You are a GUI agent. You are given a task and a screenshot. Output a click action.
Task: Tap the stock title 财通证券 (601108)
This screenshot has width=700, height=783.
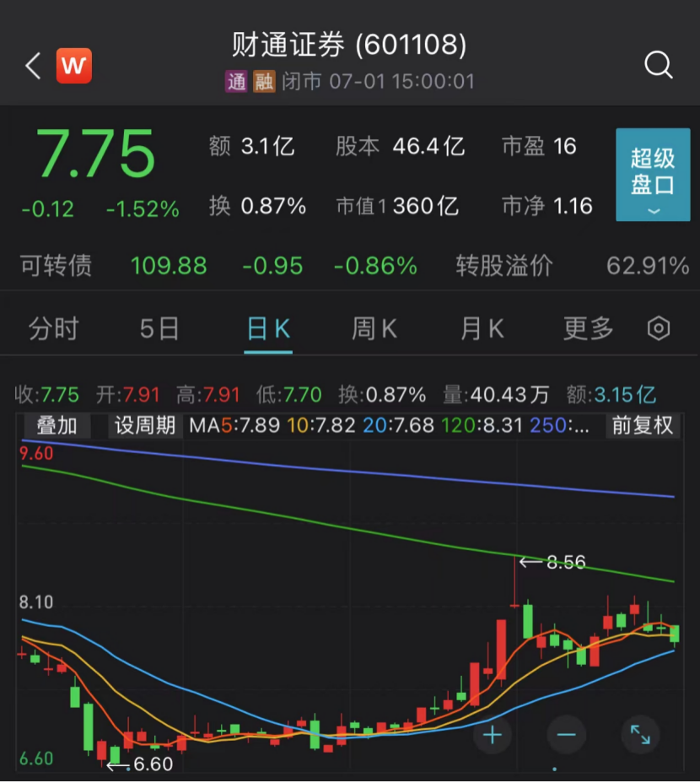[x=349, y=45]
